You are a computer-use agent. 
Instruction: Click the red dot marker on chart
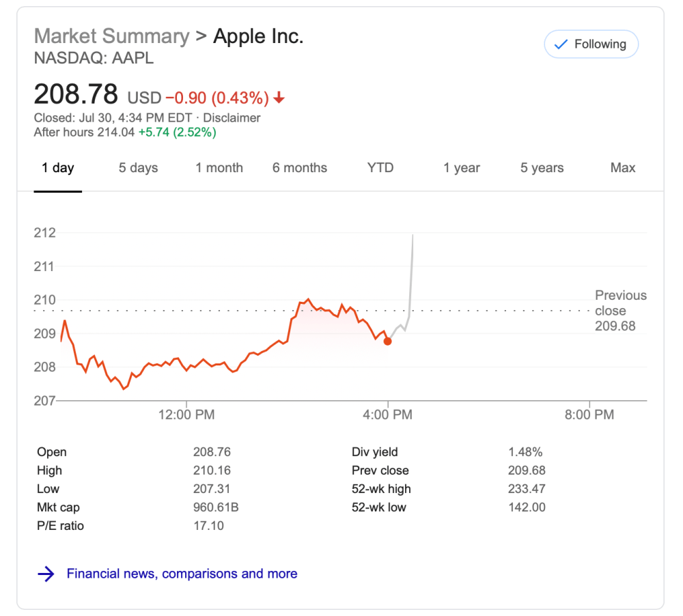tap(388, 341)
